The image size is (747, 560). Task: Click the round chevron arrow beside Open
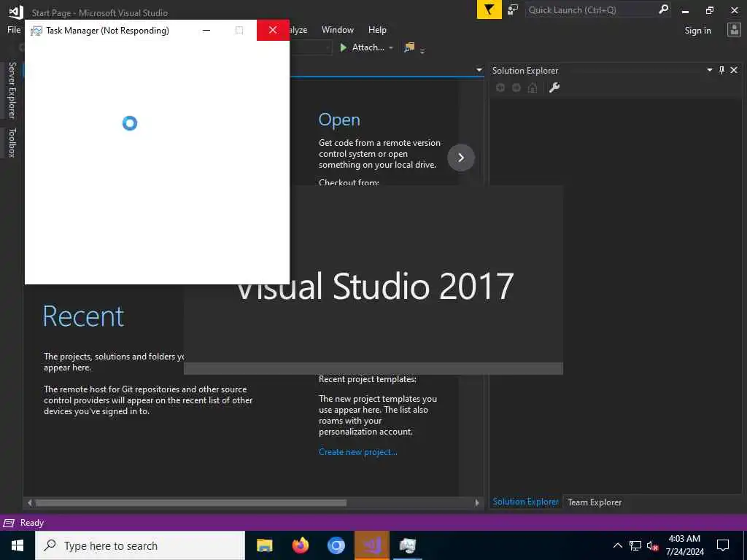pyautogui.click(x=461, y=157)
